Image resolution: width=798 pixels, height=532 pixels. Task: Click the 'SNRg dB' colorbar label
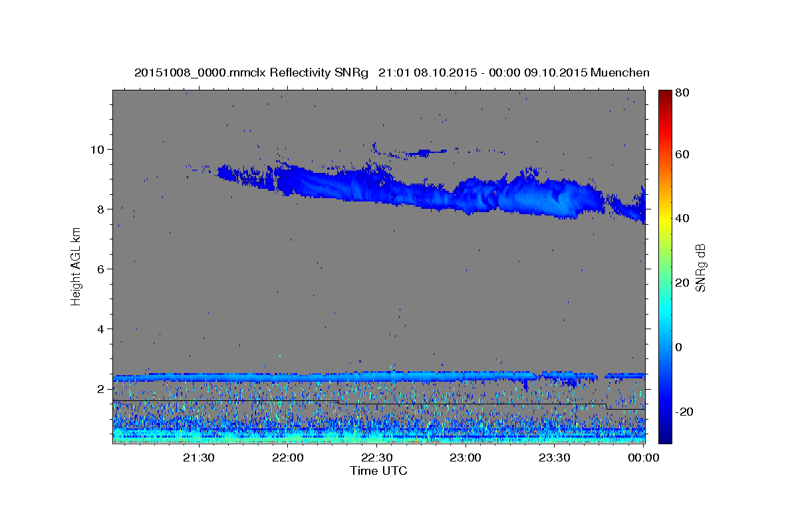click(x=700, y=267)
